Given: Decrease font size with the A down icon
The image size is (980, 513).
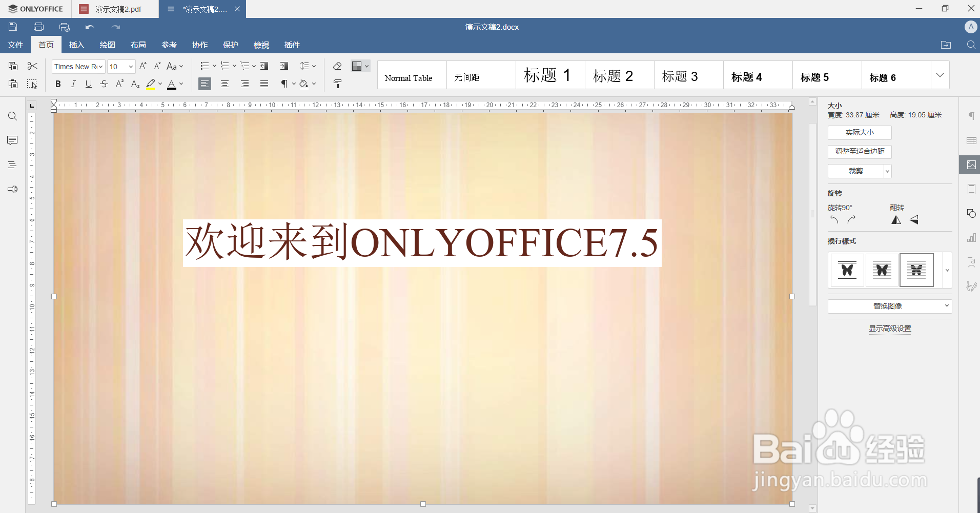Looking at the screenshot, I should click(157, 66).
